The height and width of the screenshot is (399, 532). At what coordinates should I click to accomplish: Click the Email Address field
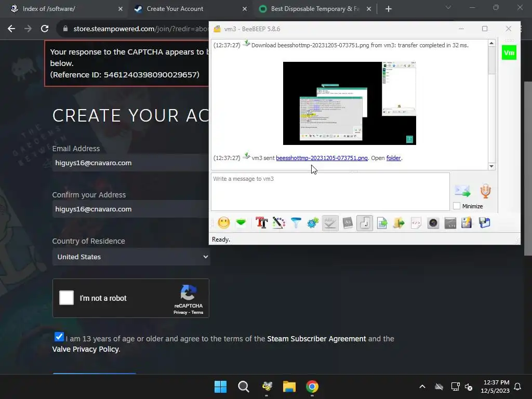click(131, 163)
